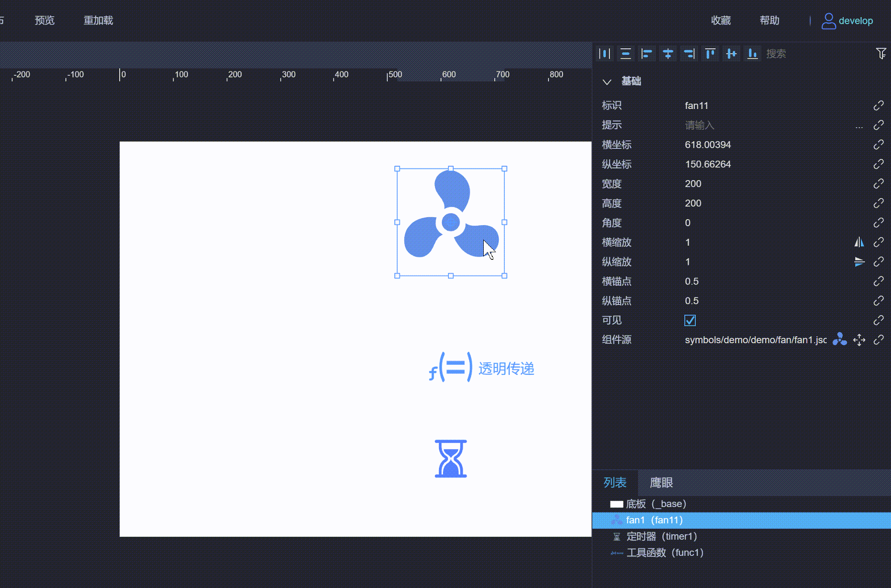Screen dimensions: 891x588
Task: Click the develop username link
Action: pyautogui.click(x=856, y=21)
